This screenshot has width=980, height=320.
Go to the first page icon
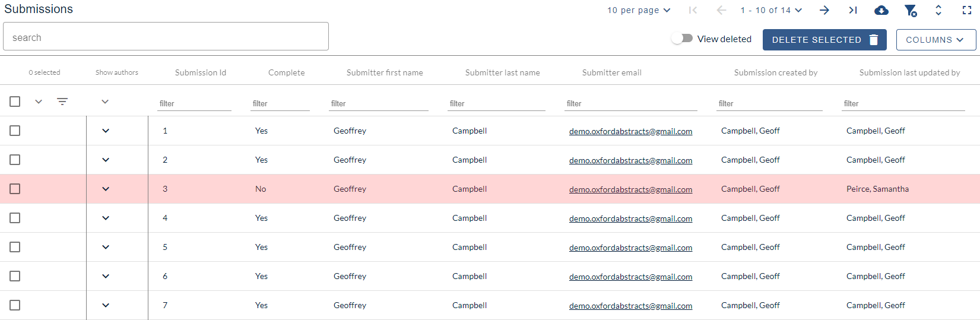pyautogui.click(x=693, y=10)
